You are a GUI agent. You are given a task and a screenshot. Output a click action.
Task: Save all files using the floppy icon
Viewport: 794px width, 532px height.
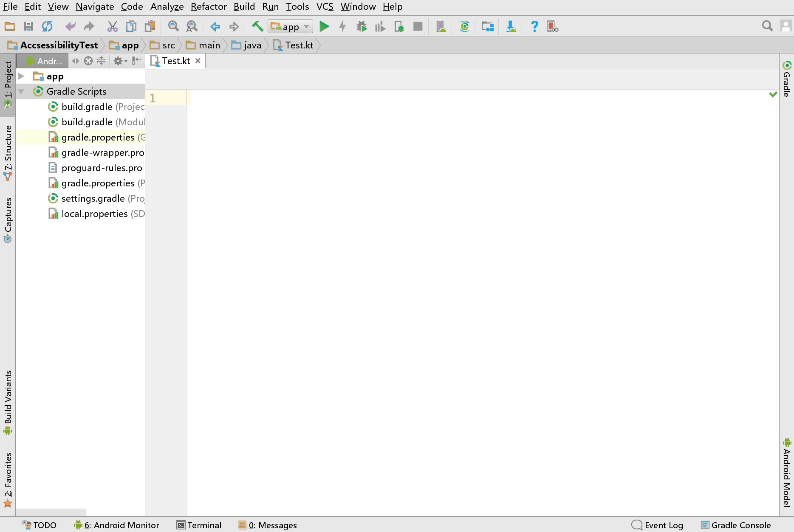point(28,27)
